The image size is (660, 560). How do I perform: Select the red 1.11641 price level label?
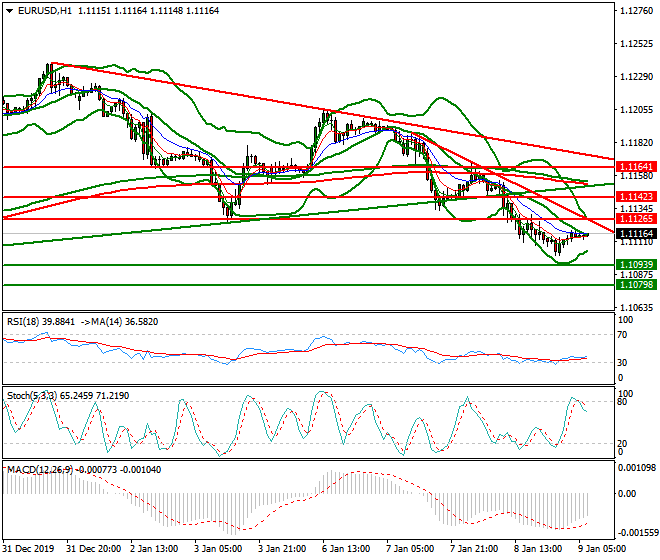[x=636, y=167]
